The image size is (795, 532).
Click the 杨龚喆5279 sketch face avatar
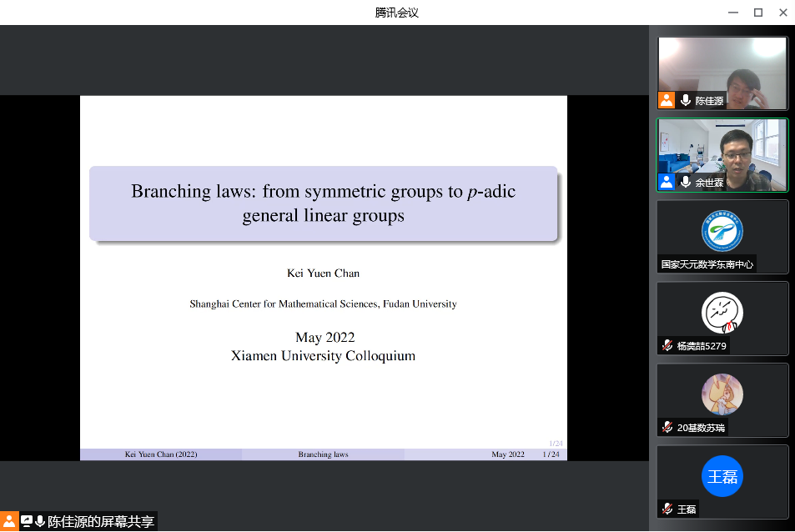coord(722,313)
